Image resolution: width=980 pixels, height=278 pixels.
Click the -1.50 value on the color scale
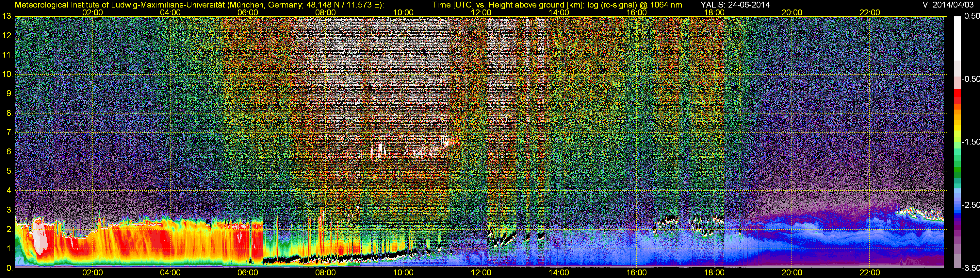point(971,142)
